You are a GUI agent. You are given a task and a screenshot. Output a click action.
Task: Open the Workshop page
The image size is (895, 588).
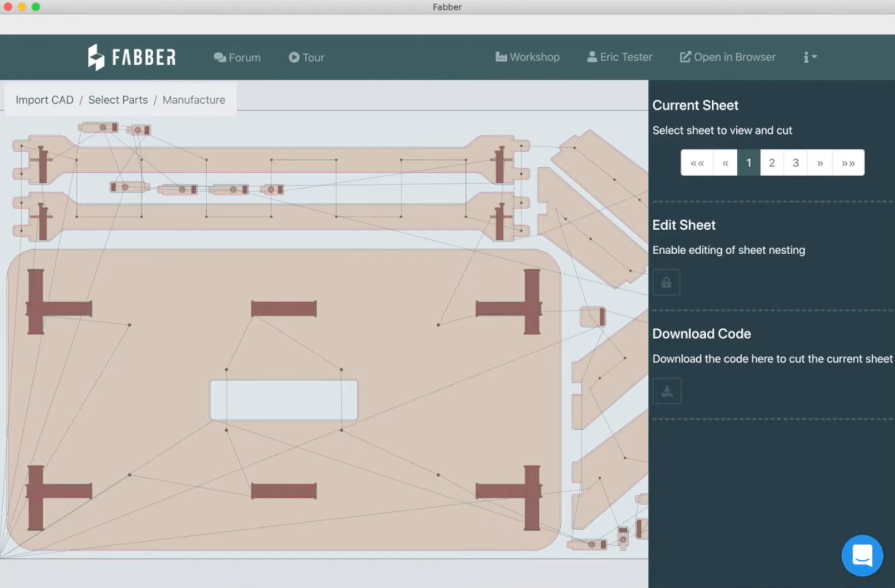(x=528, y=57)
